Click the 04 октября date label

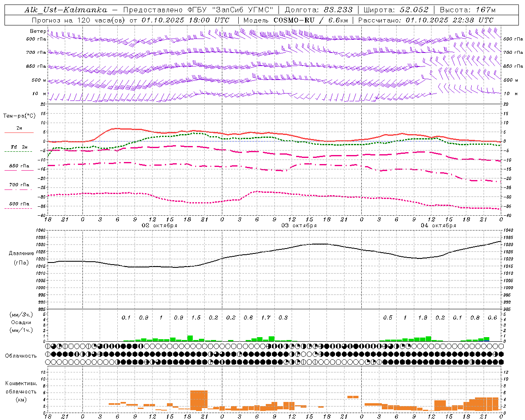pos(438,226)
